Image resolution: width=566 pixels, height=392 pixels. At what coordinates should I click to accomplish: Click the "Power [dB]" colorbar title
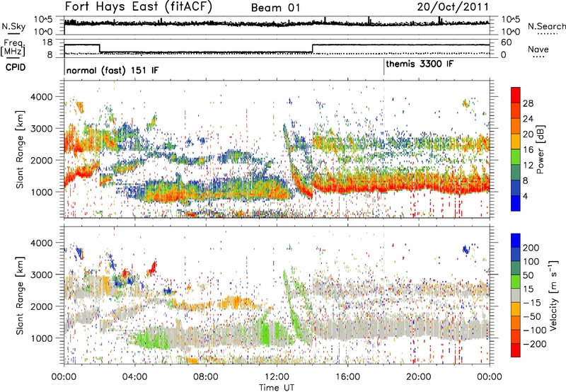[540, 149]
